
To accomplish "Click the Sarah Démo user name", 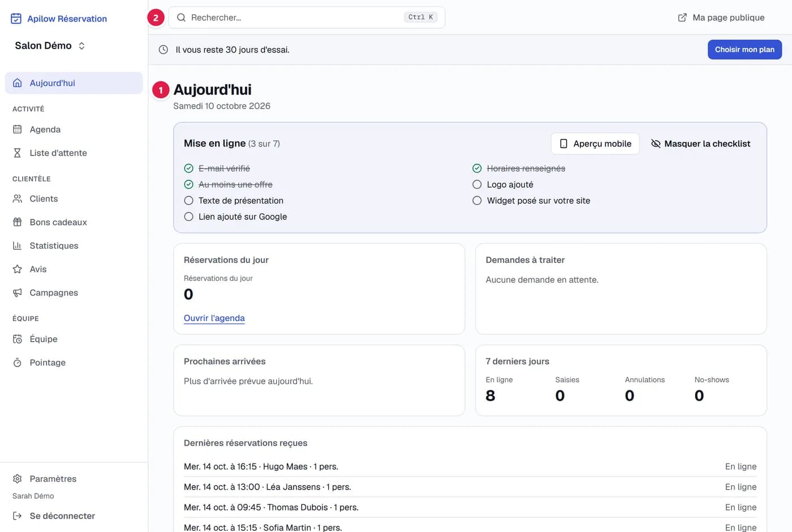I will pos(33,496).
